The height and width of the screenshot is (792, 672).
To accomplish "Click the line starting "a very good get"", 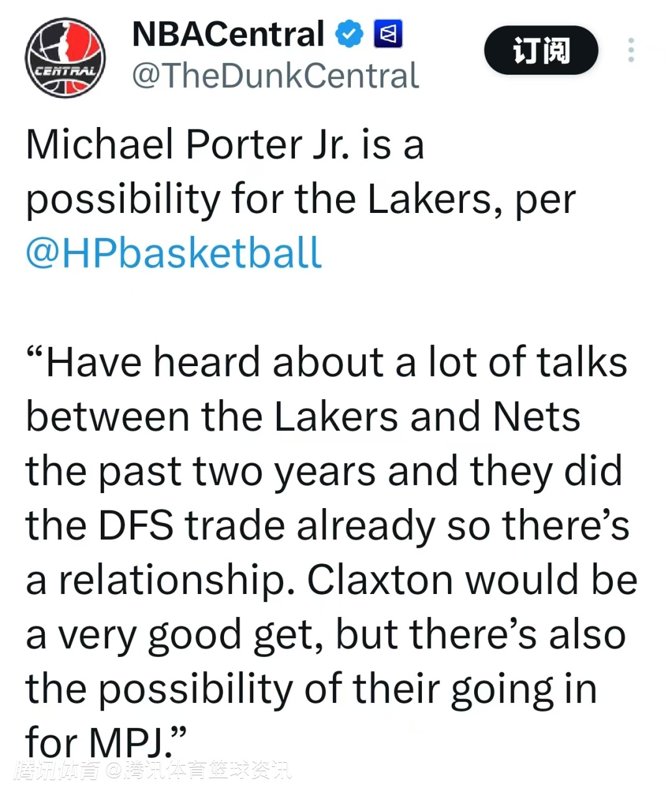I will tap(325, 634).
